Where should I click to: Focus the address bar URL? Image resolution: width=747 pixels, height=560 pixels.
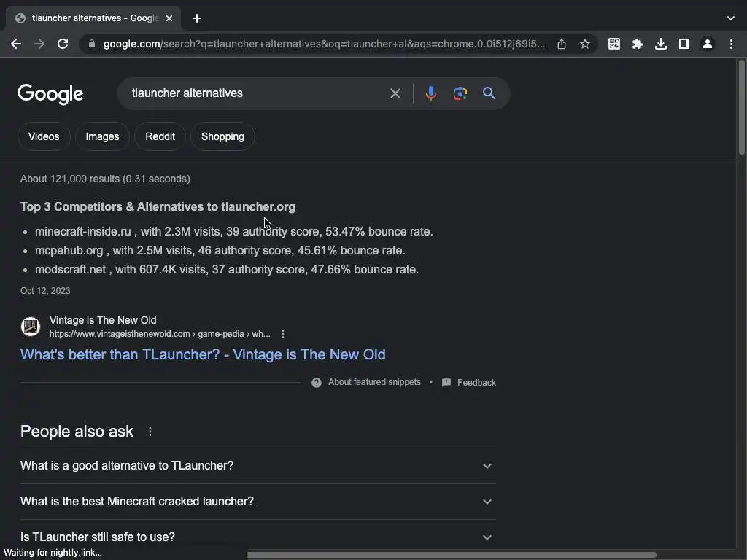[324, 44]
